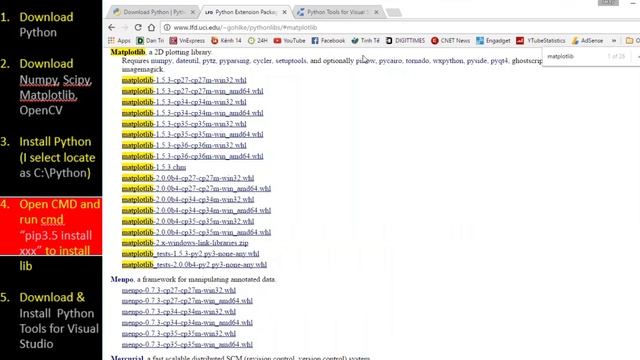Download matplotlib-1.5.3-cp36-cp36m-win32.whl

click(x=184, y=145)
